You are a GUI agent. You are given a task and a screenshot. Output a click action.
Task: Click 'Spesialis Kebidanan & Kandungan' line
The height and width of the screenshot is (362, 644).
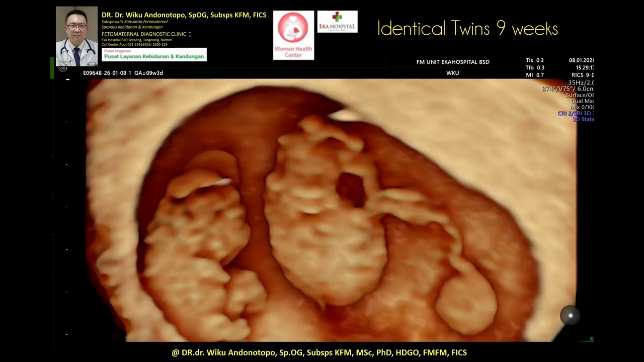[x=132, y=27]
